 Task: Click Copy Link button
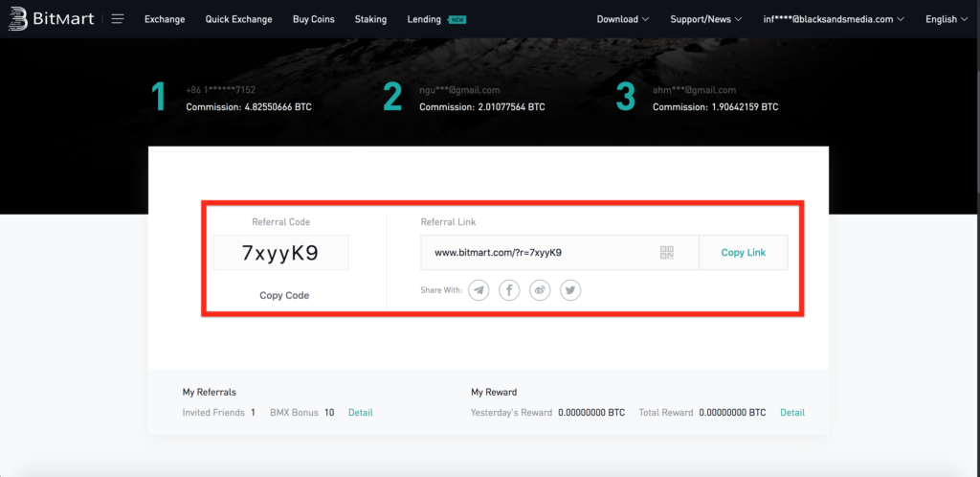pyautogui.click(x=743, y=253)
